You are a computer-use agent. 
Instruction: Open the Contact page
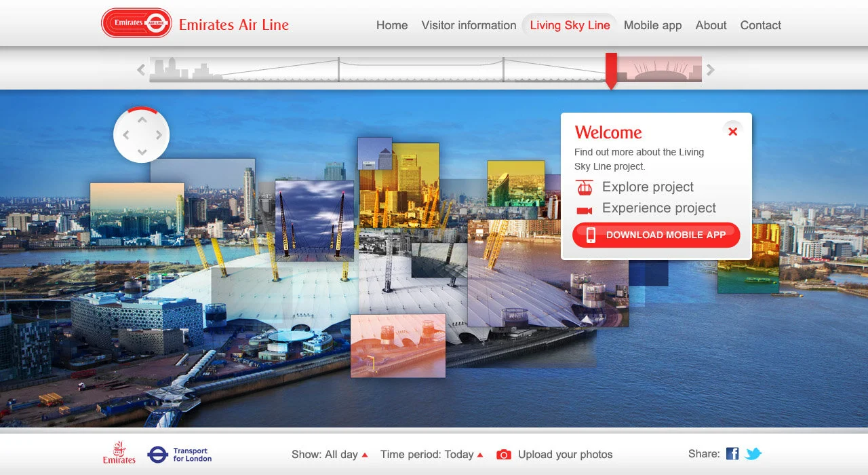(x=760, y=25)
